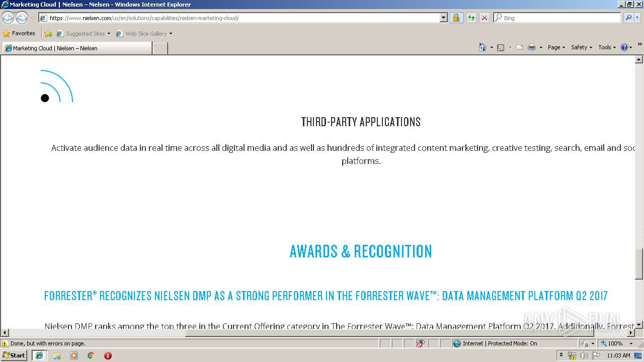Screen dimensions: 644x362
Task: Open the Page menu
Action: (556, 47)
